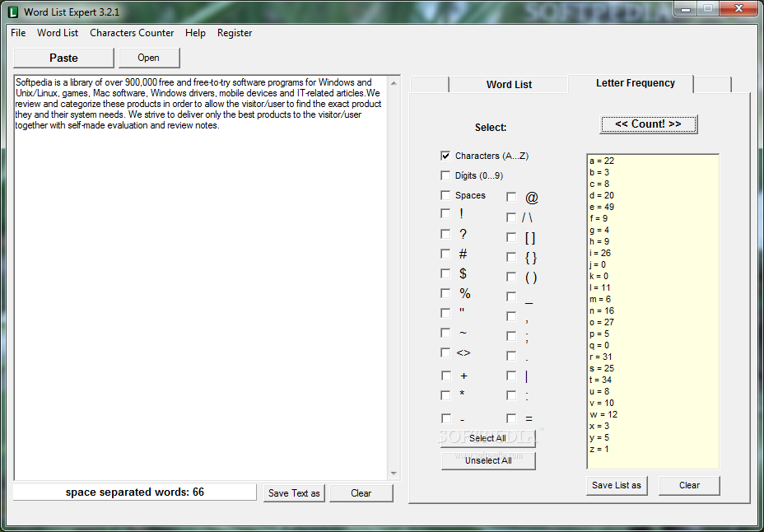This screenshot has width=764, height=532.
Task: Click the text area scroll down arrow
Action: point(394,474)
